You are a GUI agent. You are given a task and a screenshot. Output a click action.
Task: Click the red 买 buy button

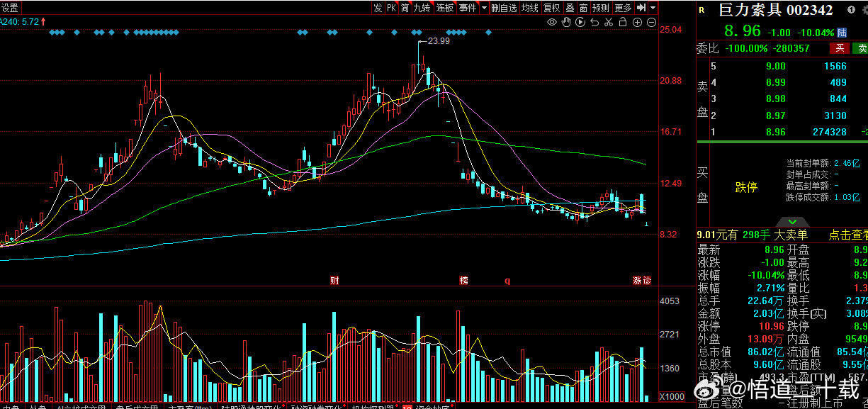(x=840, y=48)
